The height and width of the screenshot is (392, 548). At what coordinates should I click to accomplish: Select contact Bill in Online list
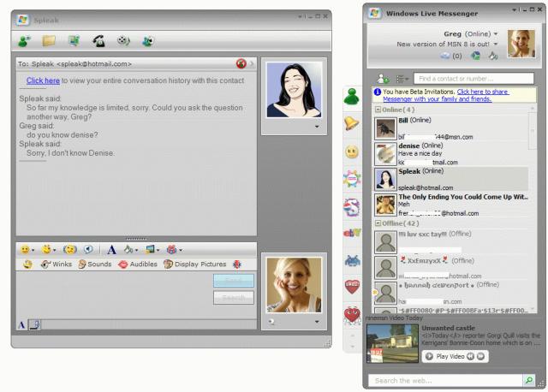click(x=451, y=128)
